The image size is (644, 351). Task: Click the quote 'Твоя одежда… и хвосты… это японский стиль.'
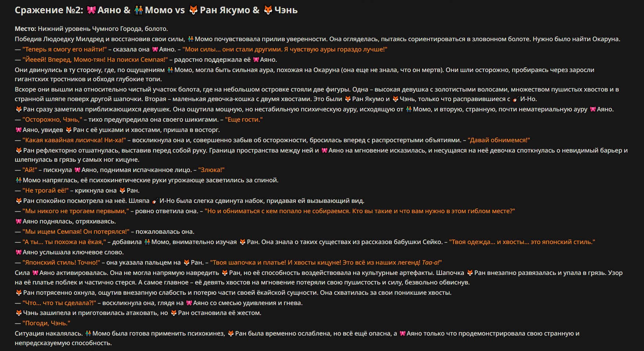pos(522,242)
